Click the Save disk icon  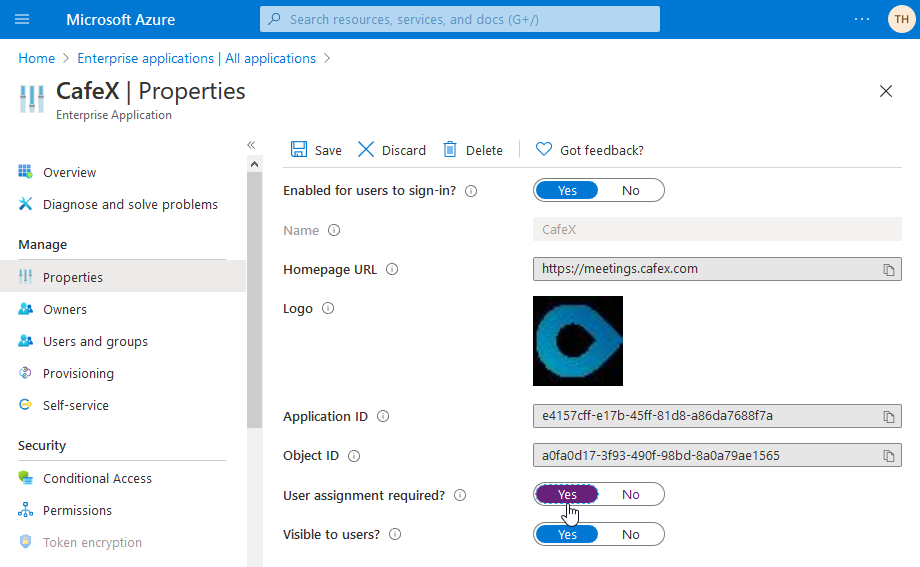[299, 150]
